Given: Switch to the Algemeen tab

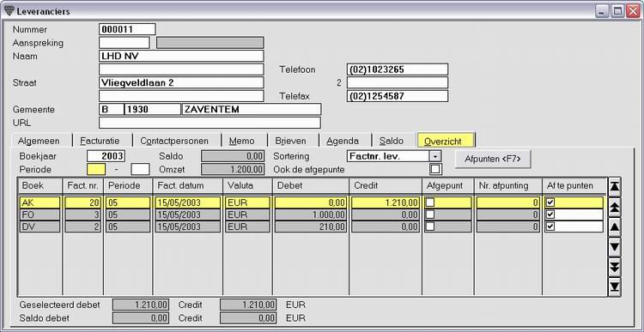Looking at the screenshot, I should pos(39,141).
